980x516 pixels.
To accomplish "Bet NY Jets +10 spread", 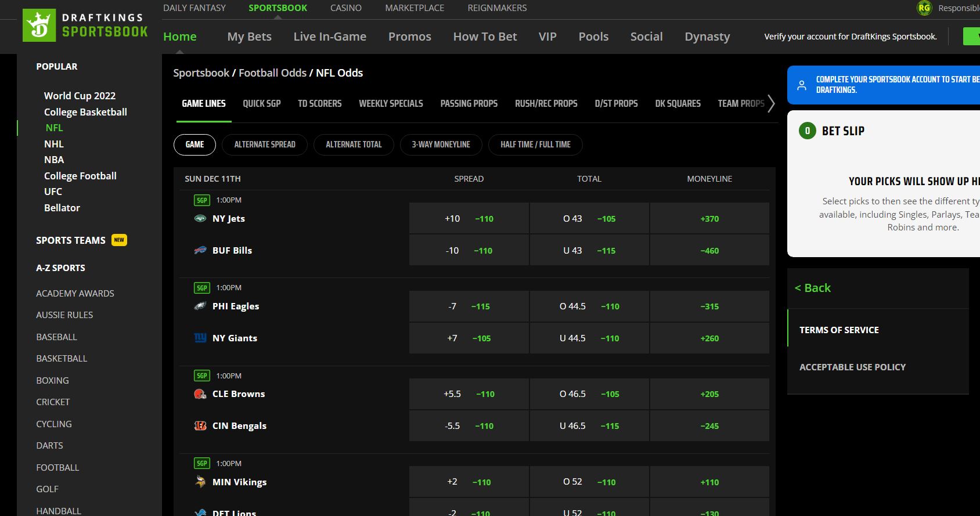I will [469, 218].
